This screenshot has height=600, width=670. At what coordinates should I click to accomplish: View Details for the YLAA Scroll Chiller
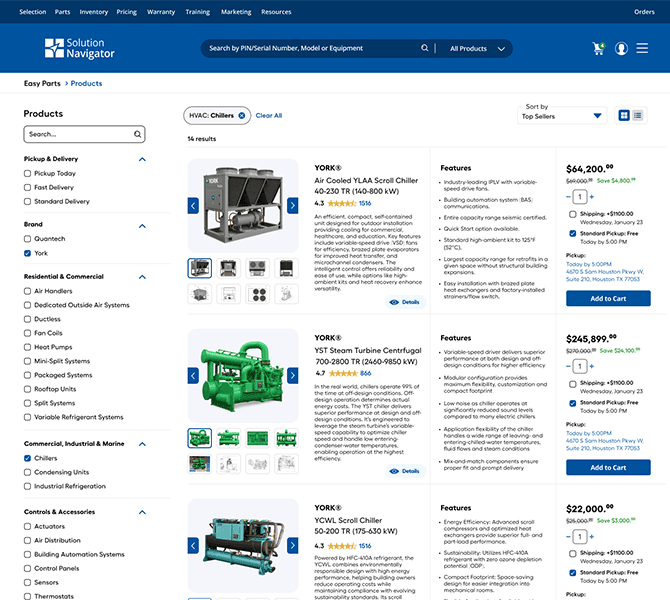(405, 302)
